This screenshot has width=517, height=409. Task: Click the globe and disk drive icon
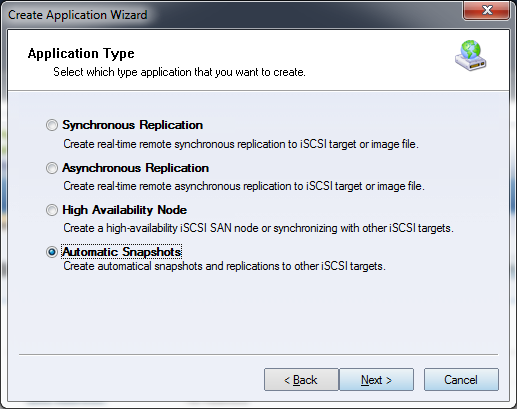470,55
